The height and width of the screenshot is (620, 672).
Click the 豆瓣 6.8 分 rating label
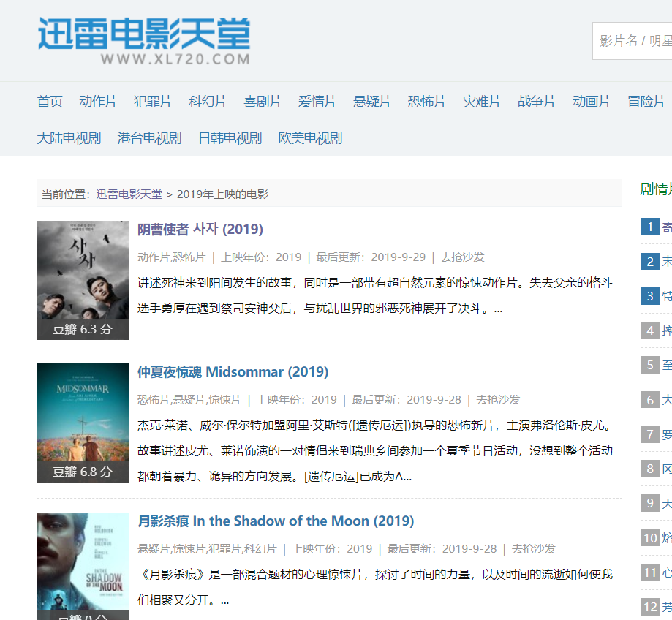point(83,472)
